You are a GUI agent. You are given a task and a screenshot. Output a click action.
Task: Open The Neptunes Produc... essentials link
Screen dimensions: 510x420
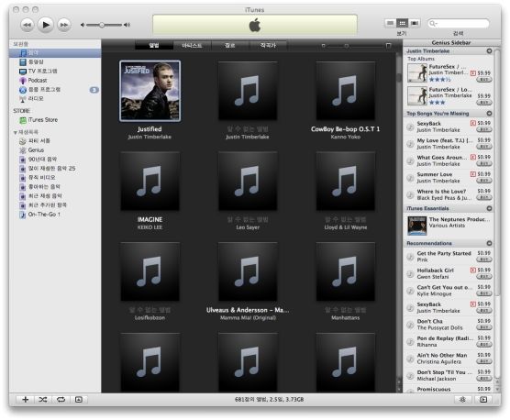pyautogui.click(x=460, y=219)
